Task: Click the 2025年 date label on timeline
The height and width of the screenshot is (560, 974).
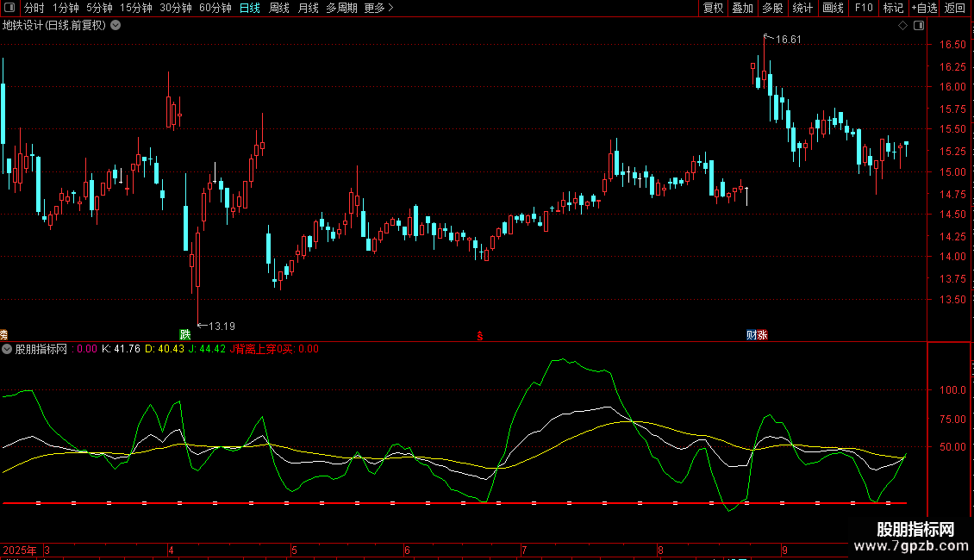Action: 21,550
